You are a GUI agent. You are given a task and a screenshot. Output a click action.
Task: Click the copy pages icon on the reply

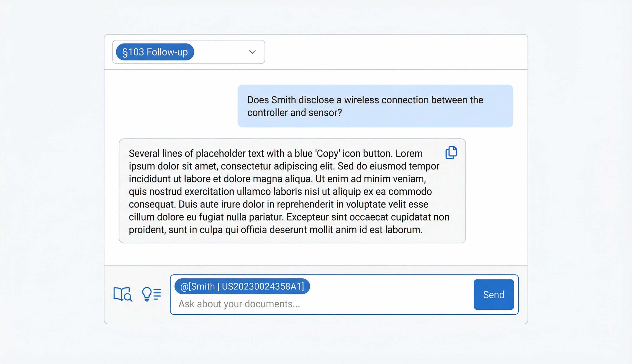(x=451, y=153)
